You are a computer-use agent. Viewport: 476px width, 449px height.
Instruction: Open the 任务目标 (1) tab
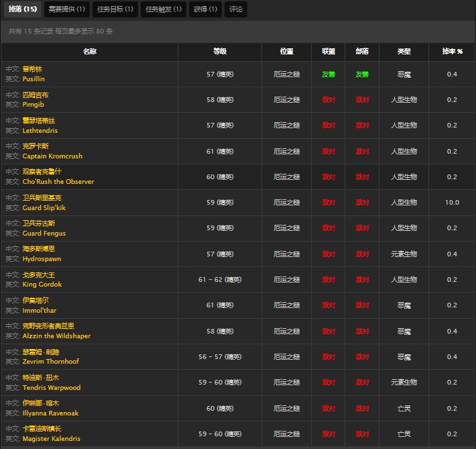coord(115,9)
